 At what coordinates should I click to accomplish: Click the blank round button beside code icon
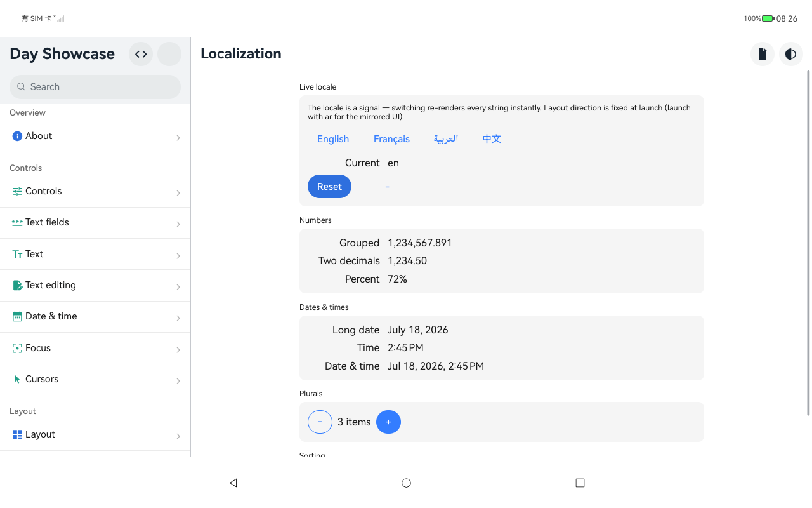(169, 54)
